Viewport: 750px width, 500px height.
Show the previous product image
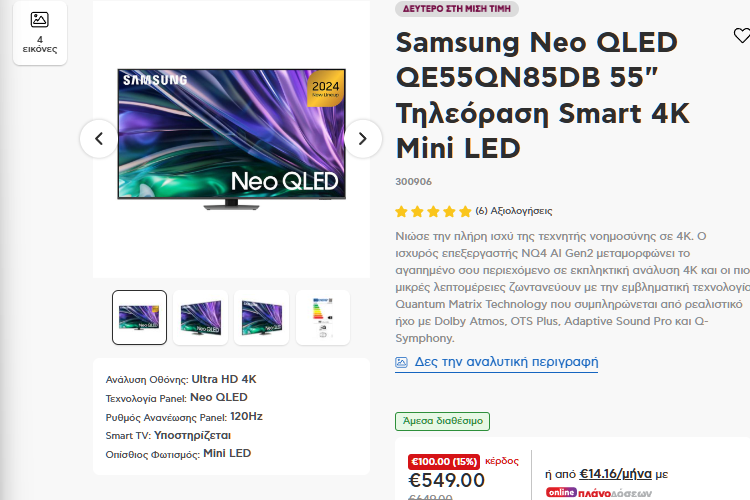coord(99,139)
